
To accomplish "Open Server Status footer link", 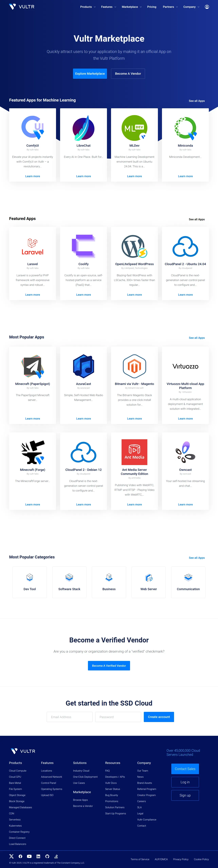I will point(113,789).
